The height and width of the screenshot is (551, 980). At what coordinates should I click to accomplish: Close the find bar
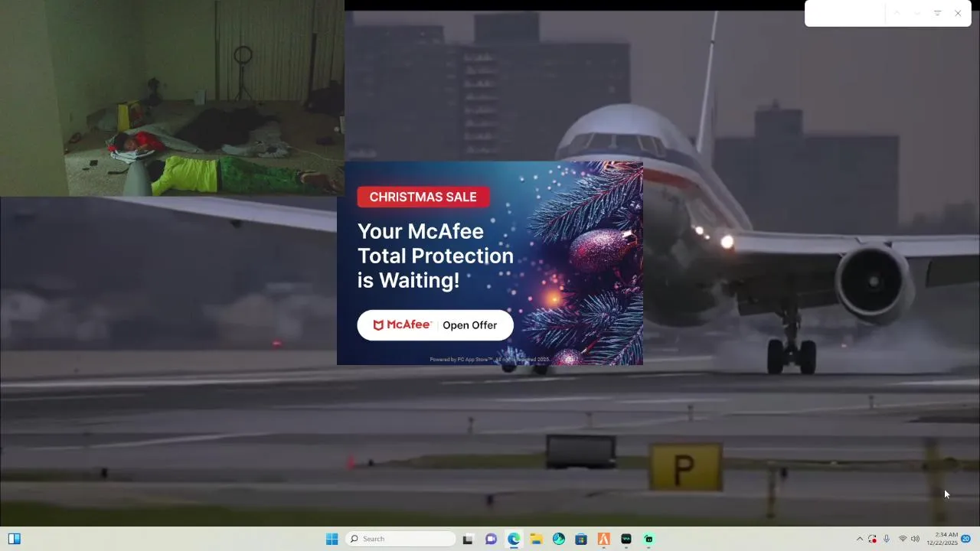(958, 13)
